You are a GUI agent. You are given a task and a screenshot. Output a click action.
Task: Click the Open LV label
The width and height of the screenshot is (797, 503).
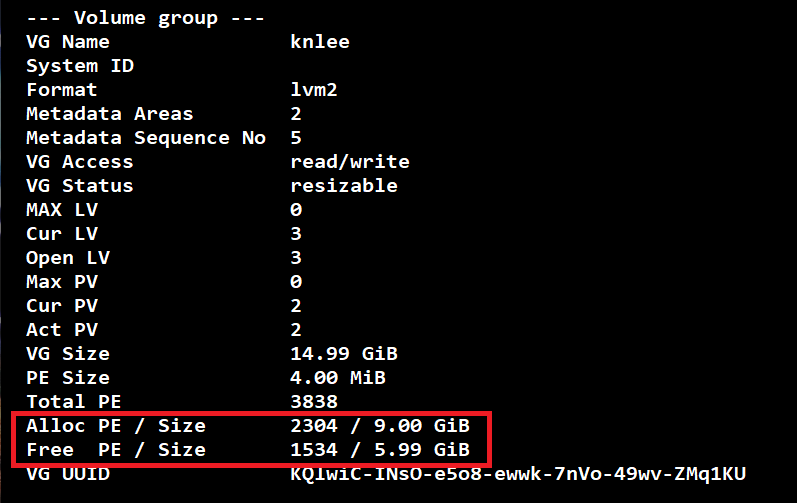[x=68, y=258]
